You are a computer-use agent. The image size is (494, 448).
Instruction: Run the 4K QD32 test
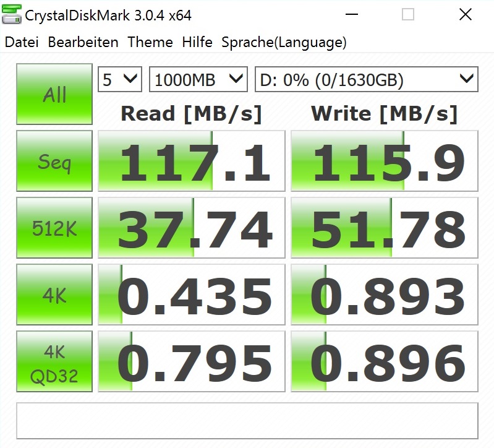tap(54, 363)
